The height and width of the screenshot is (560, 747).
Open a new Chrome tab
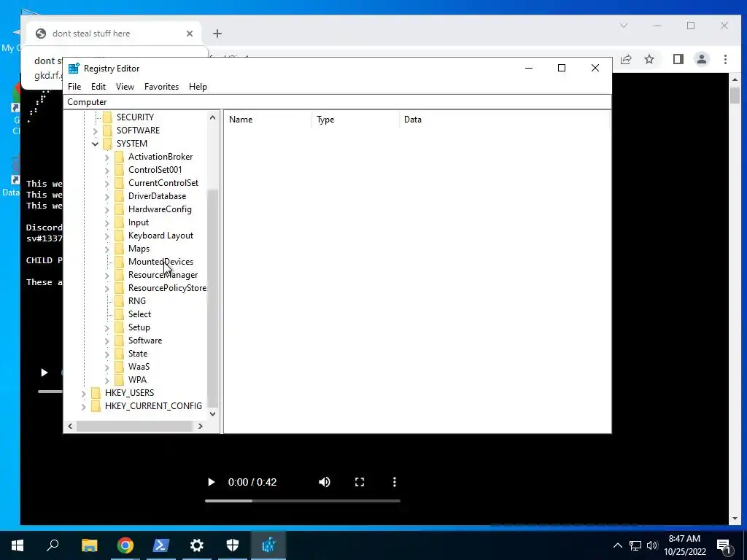click(217, 34)
